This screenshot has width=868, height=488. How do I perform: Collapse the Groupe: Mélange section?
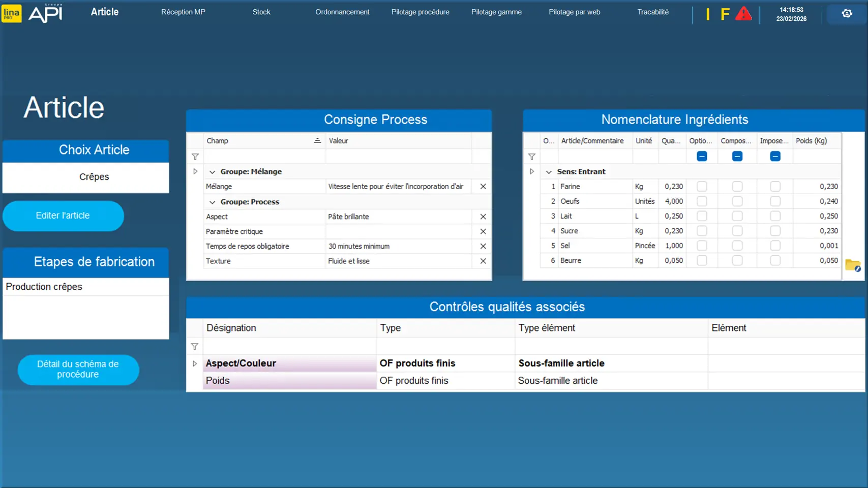pos(212,172)
